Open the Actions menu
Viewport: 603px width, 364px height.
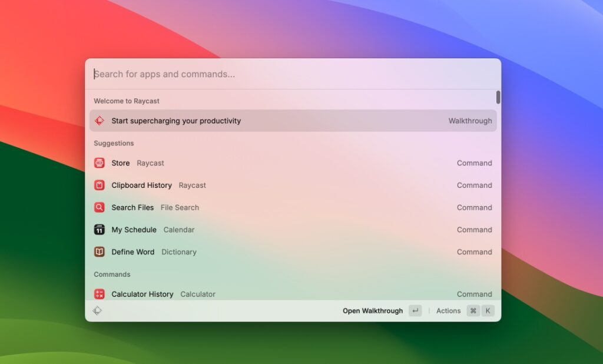pos(449,310)
